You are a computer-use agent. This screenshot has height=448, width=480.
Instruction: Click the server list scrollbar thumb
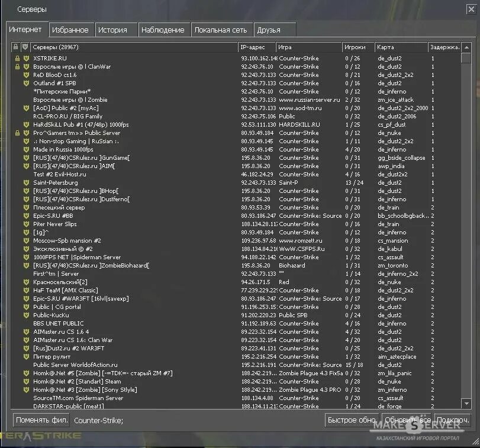pos(466,58)
